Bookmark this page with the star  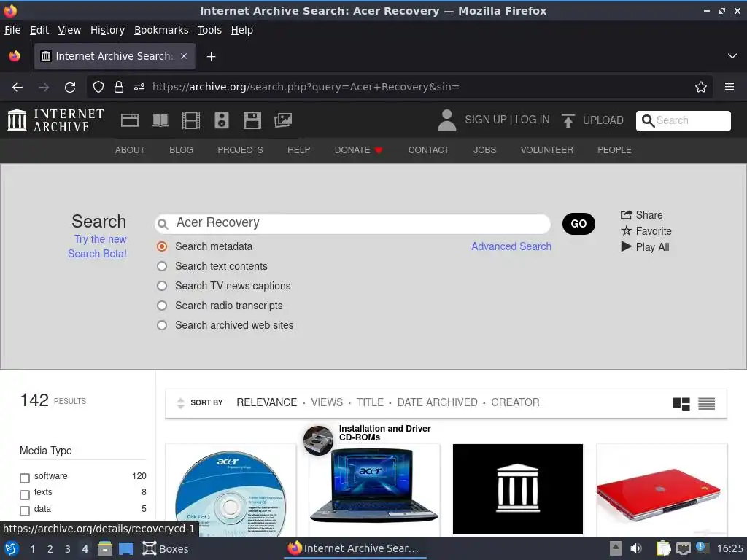pyautogui.click(x=701, y=87)
